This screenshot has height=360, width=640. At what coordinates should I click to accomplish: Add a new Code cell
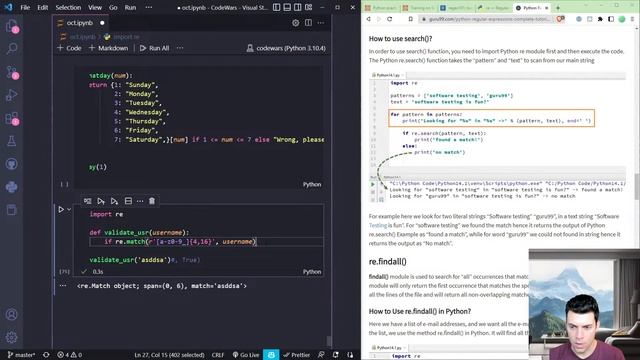pos(69,48)
